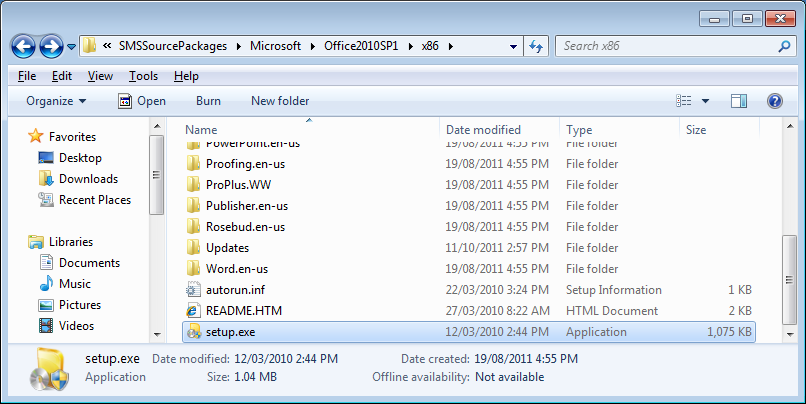
Task: Click navigation pane scrollbar thumb
Action: [157, 175]
